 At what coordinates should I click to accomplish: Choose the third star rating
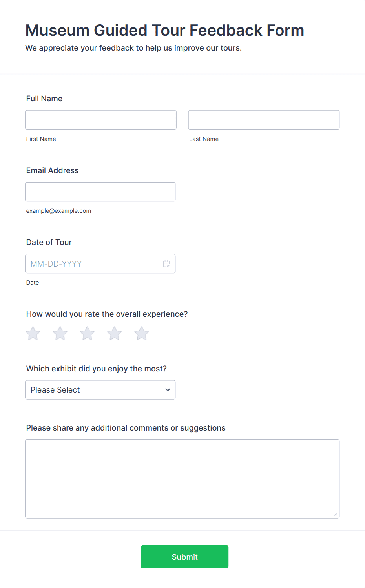87,333
